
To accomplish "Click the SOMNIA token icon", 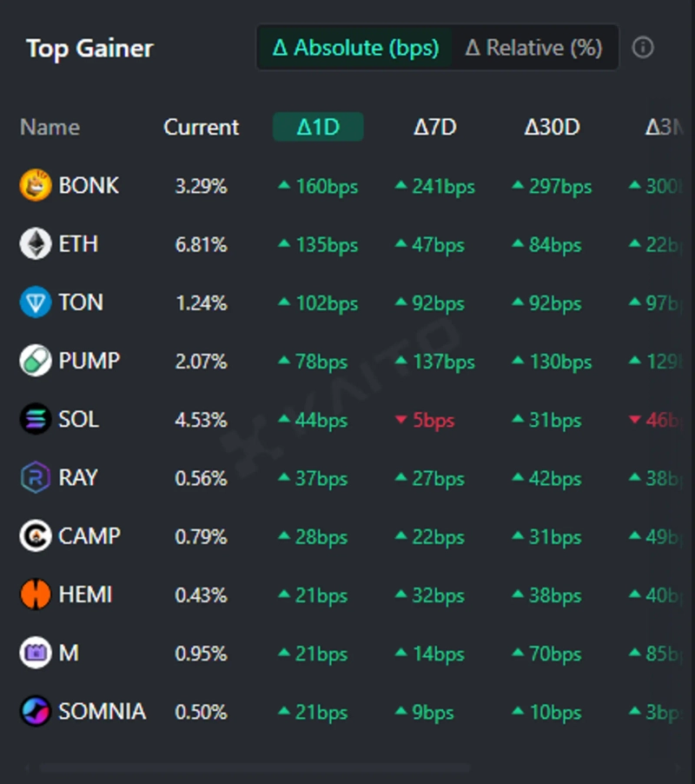I will 36,712.
